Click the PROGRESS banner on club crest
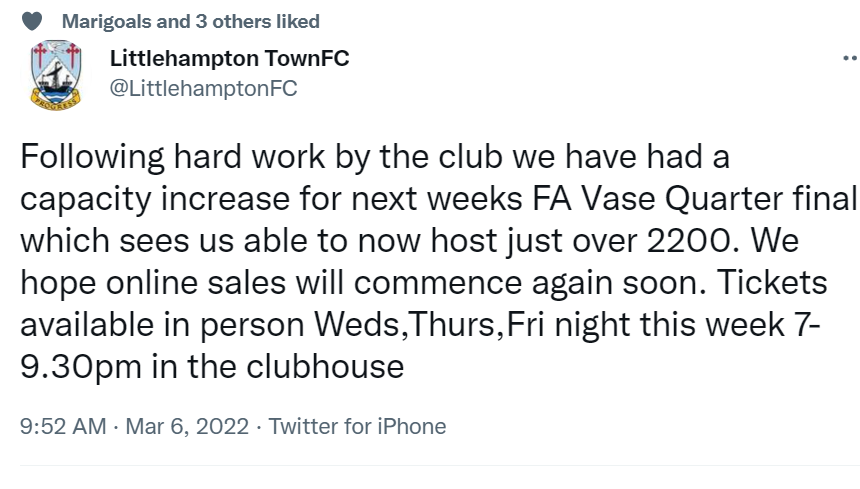860x489 pixels. (x=56, y=103)
